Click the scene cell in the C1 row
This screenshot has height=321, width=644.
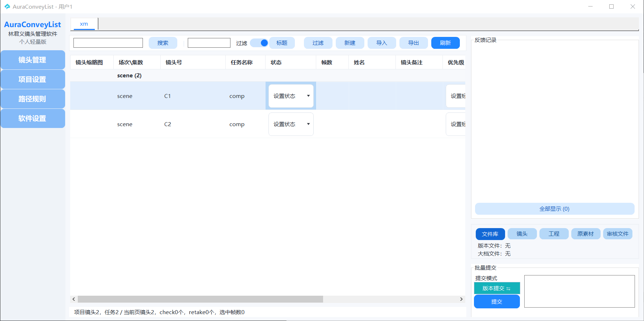pos(137,96)
